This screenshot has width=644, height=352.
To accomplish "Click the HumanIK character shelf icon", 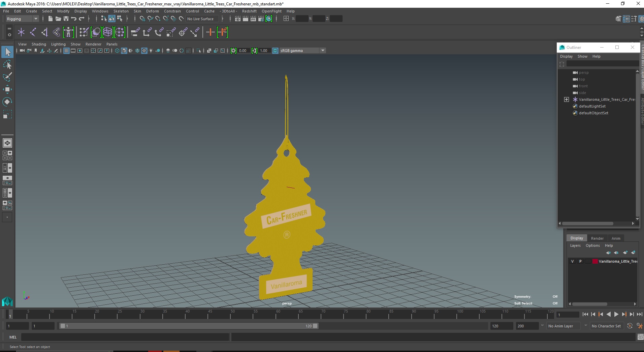I will [68, 32].
